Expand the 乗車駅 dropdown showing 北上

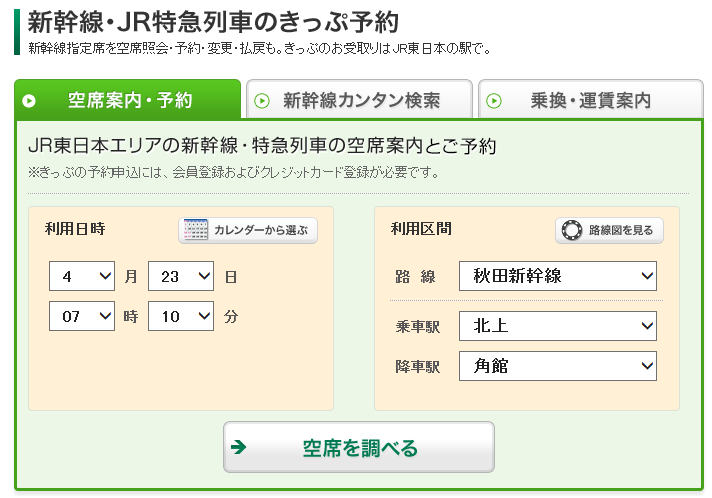click(558, 326)
